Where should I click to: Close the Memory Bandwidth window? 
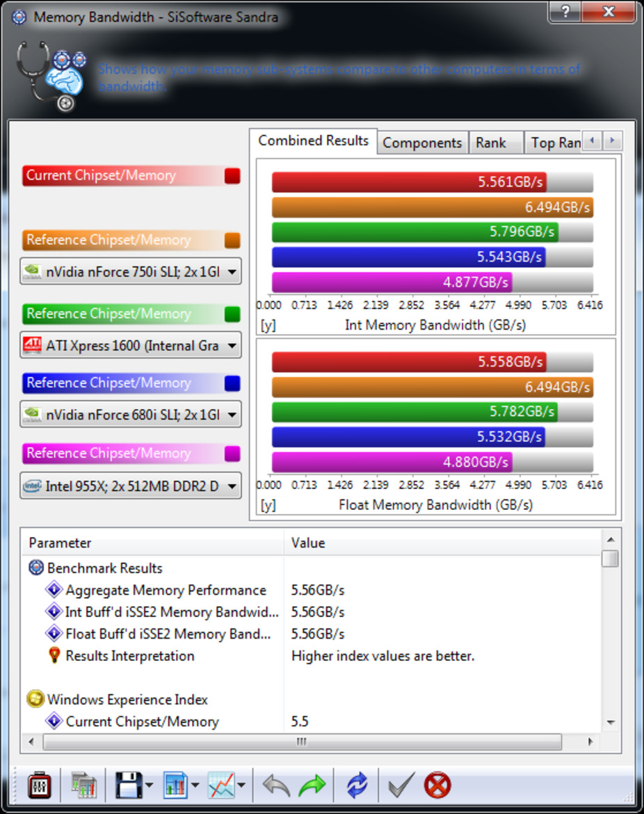point(609,11)
